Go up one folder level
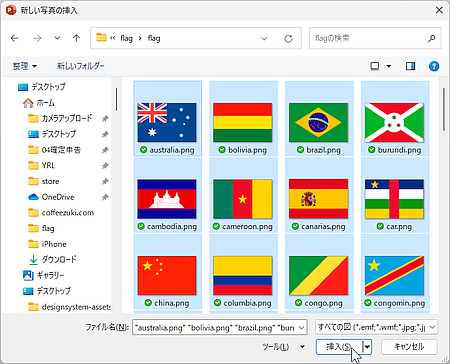 coord(76,38)
